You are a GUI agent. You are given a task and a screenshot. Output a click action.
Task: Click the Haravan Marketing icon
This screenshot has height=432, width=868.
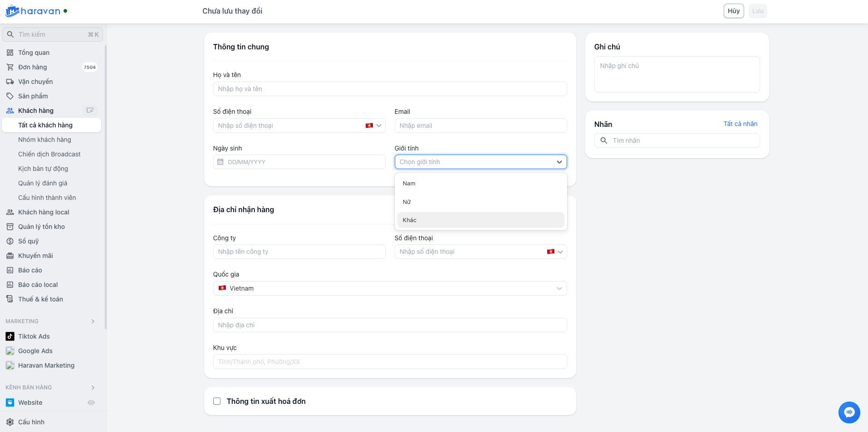click(x=10, y=365)
